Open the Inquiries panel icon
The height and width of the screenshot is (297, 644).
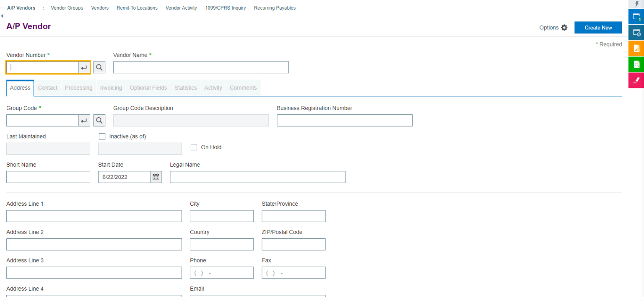(x=636, y=64)
